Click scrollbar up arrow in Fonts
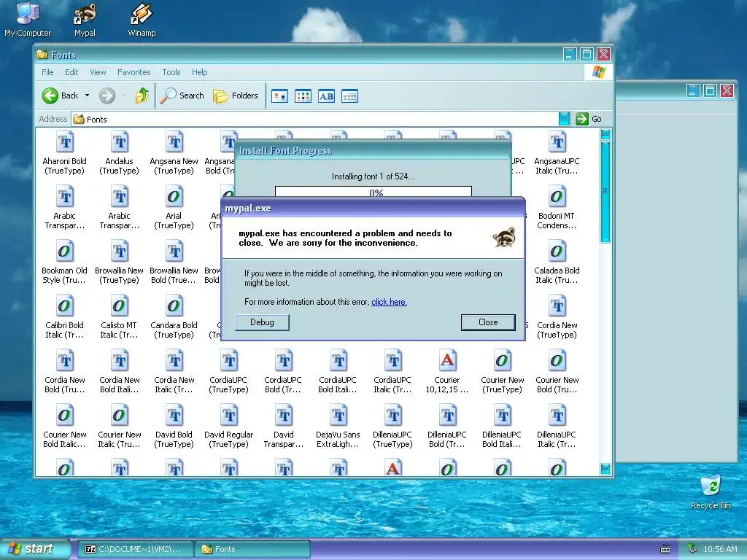 click(x=605, y=135)
